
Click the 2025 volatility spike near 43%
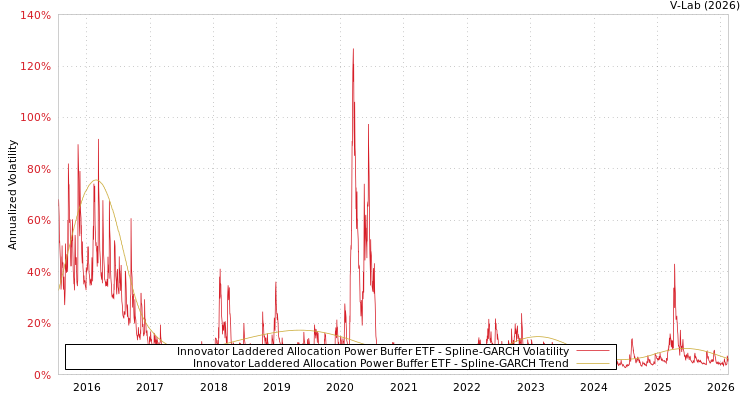pos(674,265)
